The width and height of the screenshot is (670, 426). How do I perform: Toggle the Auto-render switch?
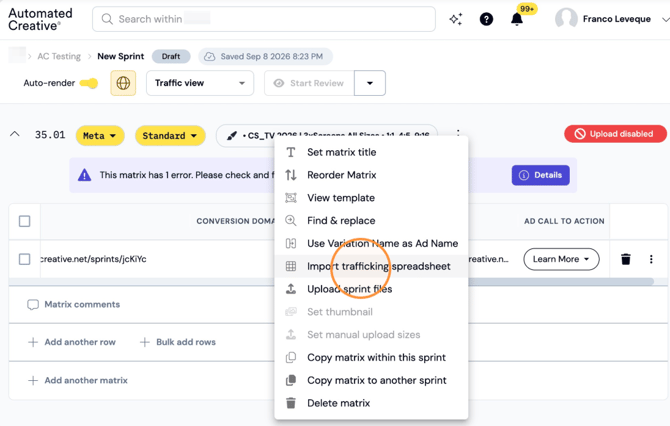pos(89,83)
